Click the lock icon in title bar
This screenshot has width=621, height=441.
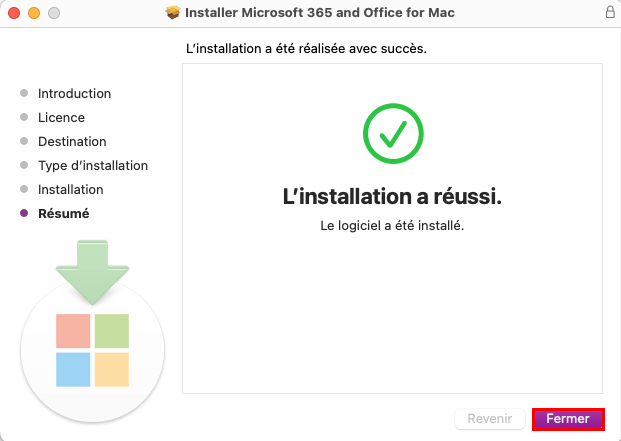(x=610, y=12)
